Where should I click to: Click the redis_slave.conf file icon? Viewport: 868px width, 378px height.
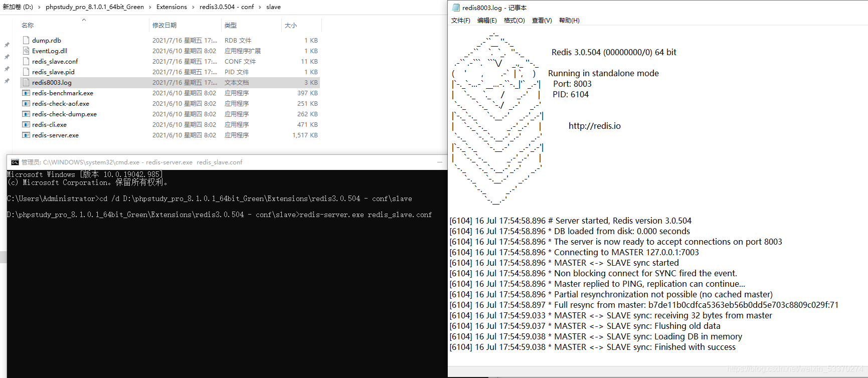tap(26, 61)
